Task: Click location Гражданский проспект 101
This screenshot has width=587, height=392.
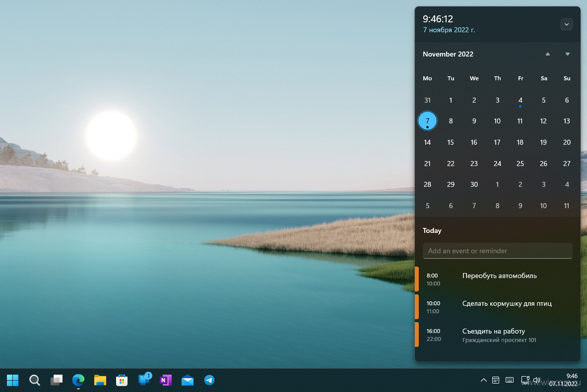Action: click(x=499, y=340)
